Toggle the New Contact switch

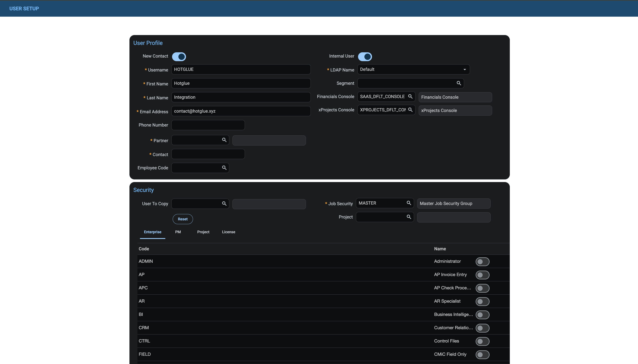pyautogui.click(x=179, y=57)
